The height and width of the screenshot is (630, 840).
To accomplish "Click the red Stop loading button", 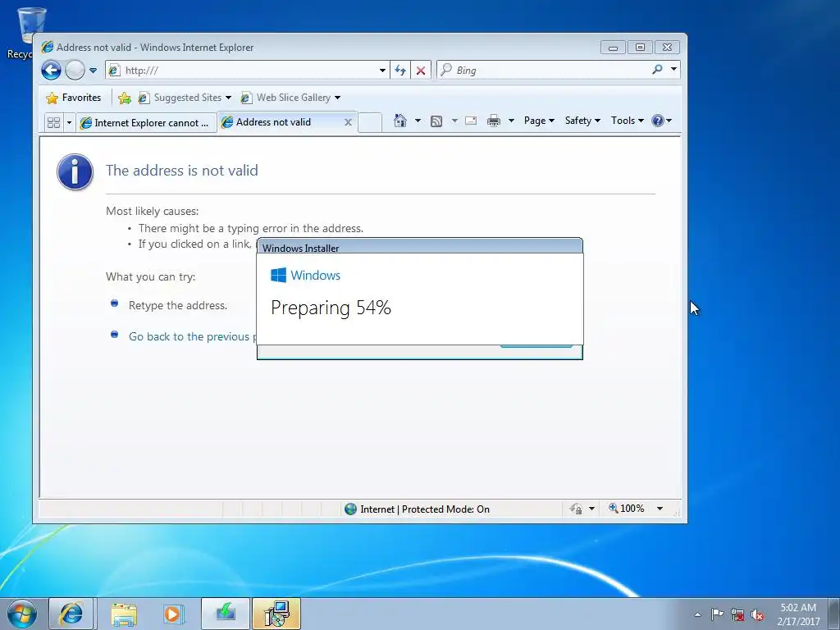I will (421, 71).
